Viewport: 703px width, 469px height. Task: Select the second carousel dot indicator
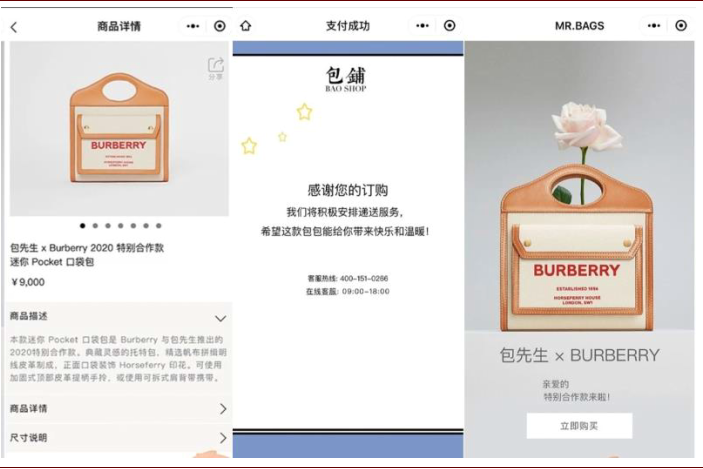(x=95, y=226)
